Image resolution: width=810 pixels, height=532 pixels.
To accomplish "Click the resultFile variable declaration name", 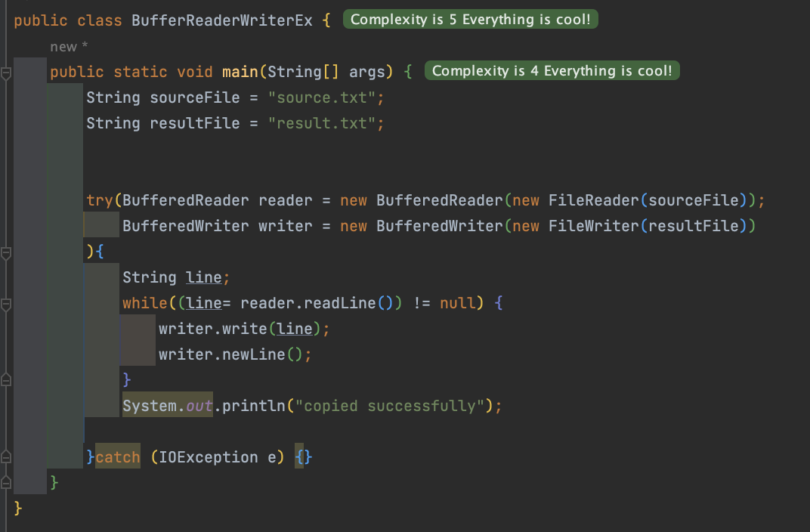I will click(x=195, y=123).
